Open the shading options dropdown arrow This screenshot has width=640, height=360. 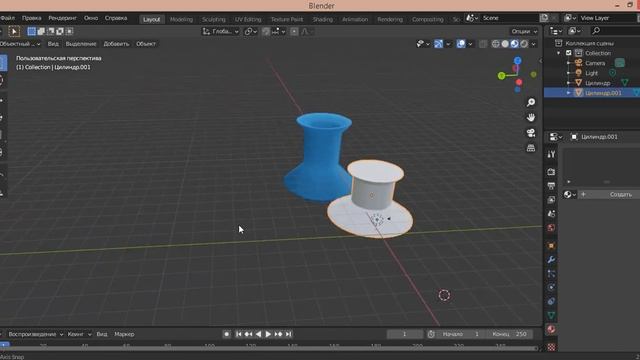533,44
